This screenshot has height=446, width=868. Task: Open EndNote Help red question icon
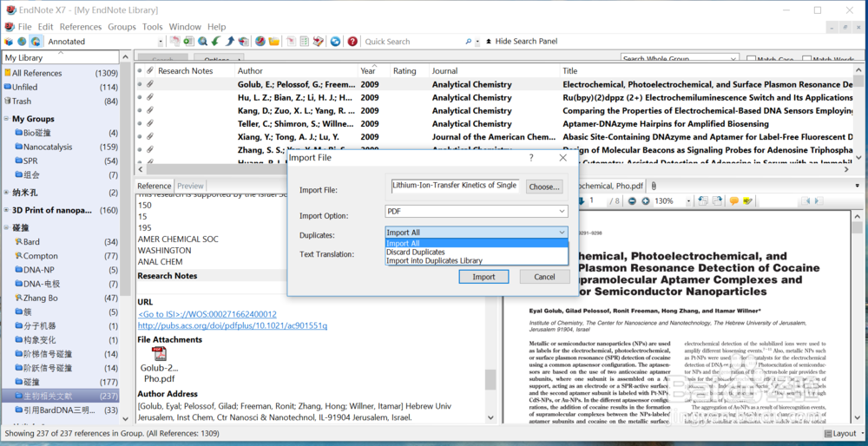(352, 42)
